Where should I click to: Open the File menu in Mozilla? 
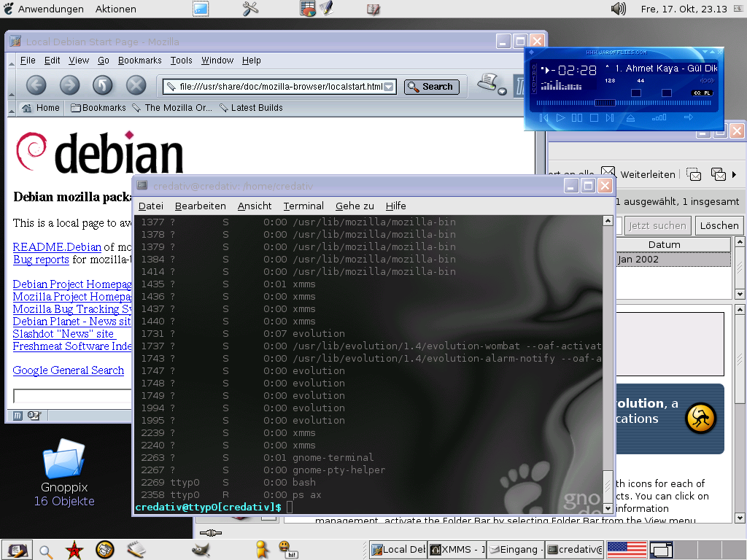(x=28, y=61)
